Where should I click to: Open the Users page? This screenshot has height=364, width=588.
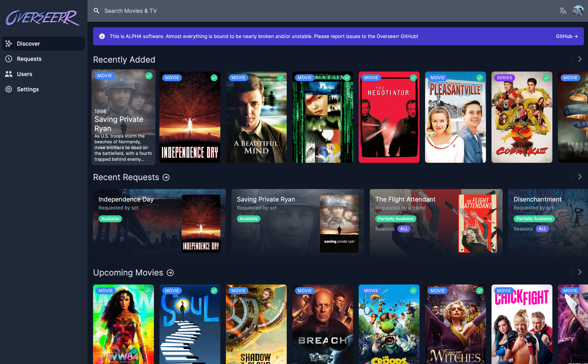click(24, 74)
